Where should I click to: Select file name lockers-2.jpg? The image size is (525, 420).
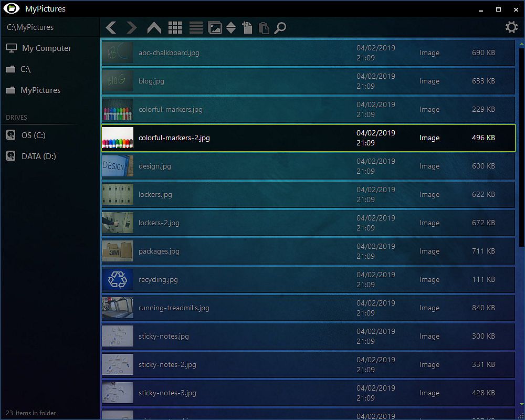(159, 223)
